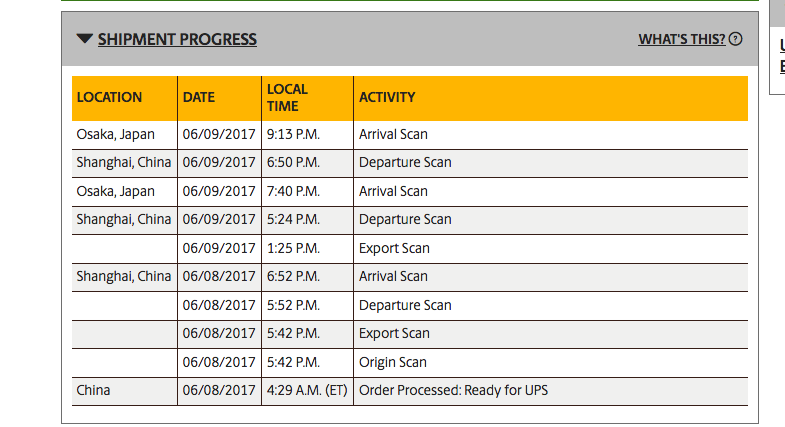Collapse the Shipment Progress triangle arrow
The width and height of the screenshot is (785, 427).
click(x=85, y=39)
